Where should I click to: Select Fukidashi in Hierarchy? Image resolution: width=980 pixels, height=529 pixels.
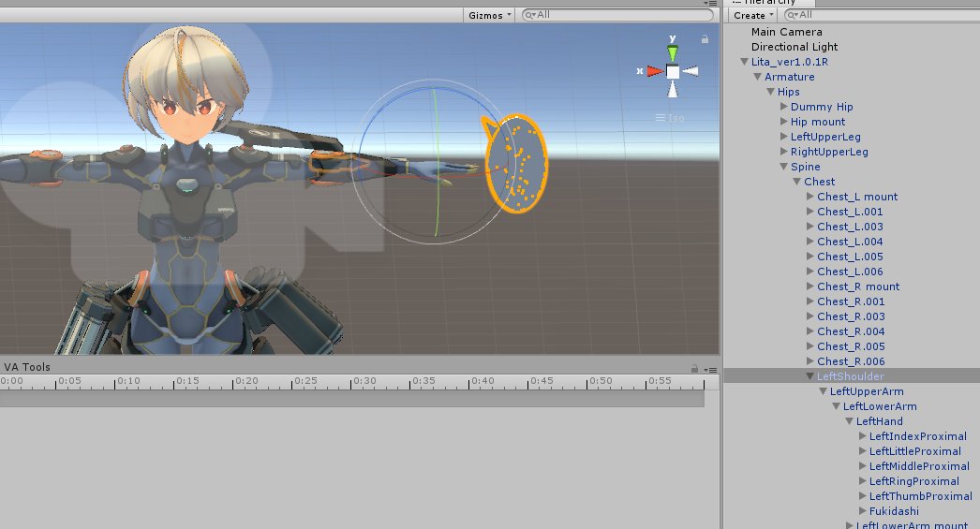pos(894,511)
